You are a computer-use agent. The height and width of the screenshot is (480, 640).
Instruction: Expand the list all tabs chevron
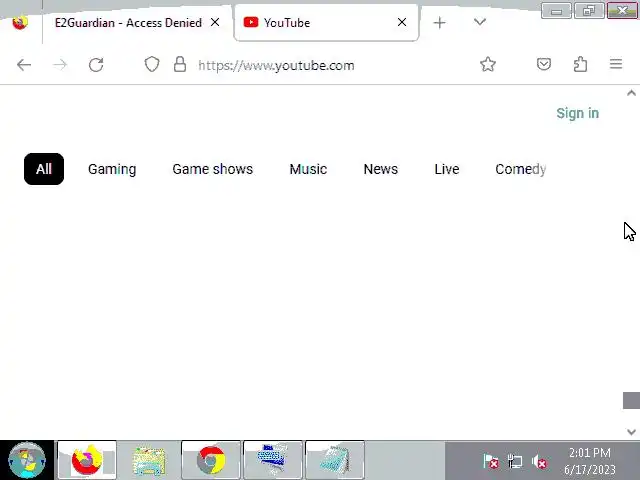[480, 22]
